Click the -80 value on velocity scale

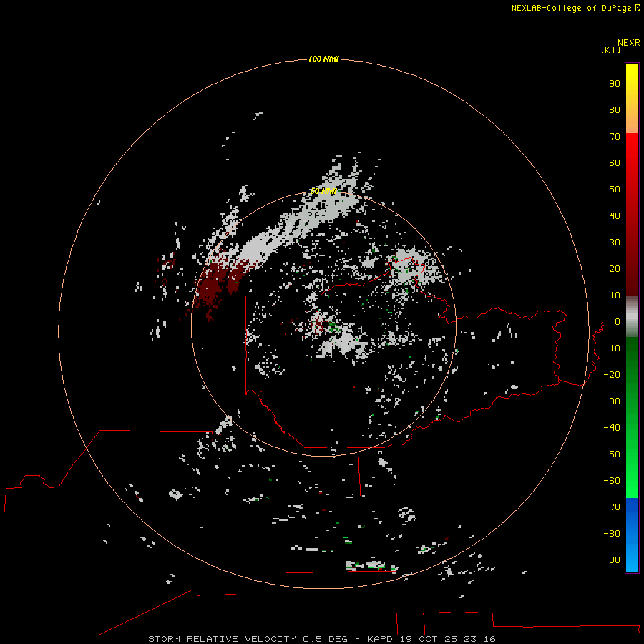(x=612, y=534)
